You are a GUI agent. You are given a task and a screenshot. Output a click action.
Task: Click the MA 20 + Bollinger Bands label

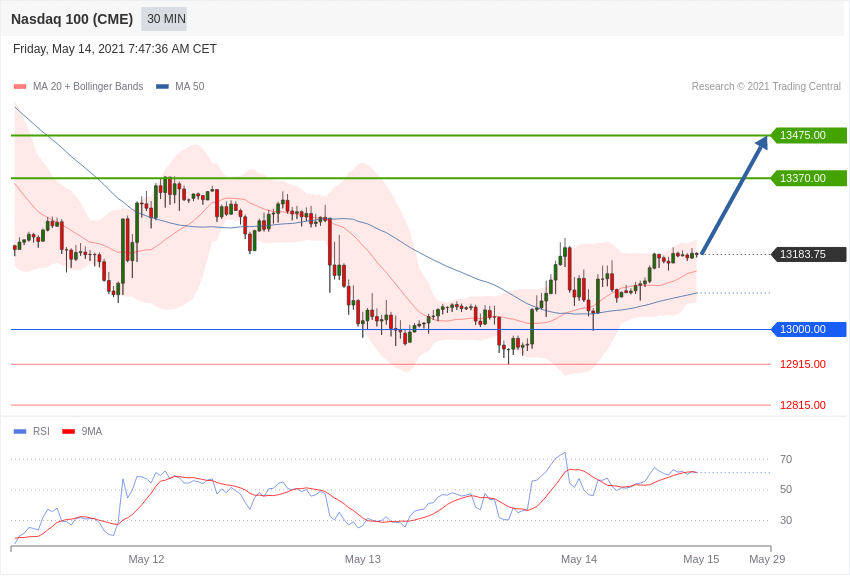tap(88, 86)
